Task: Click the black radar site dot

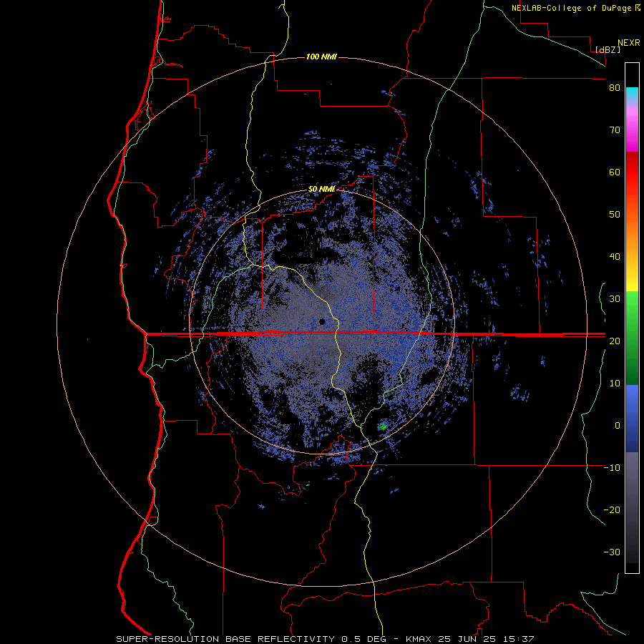Action: 322,321
